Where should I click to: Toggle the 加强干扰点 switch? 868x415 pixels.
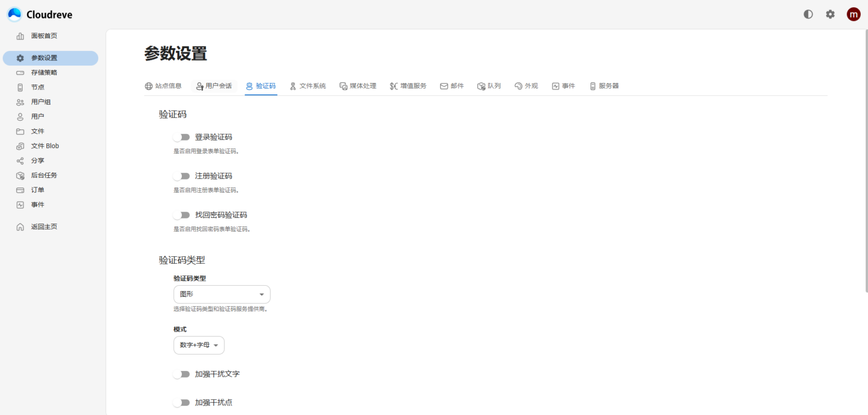[181, 403]
